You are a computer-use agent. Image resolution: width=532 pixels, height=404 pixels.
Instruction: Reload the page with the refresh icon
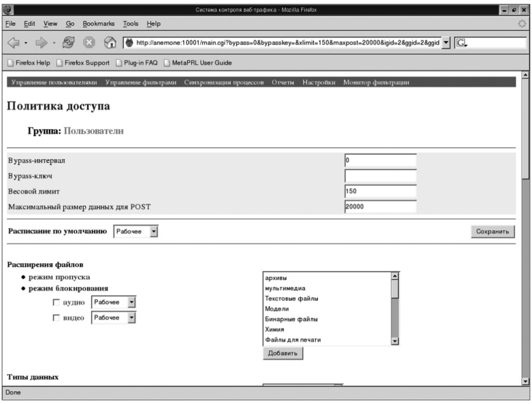click(x=68, y=42)
